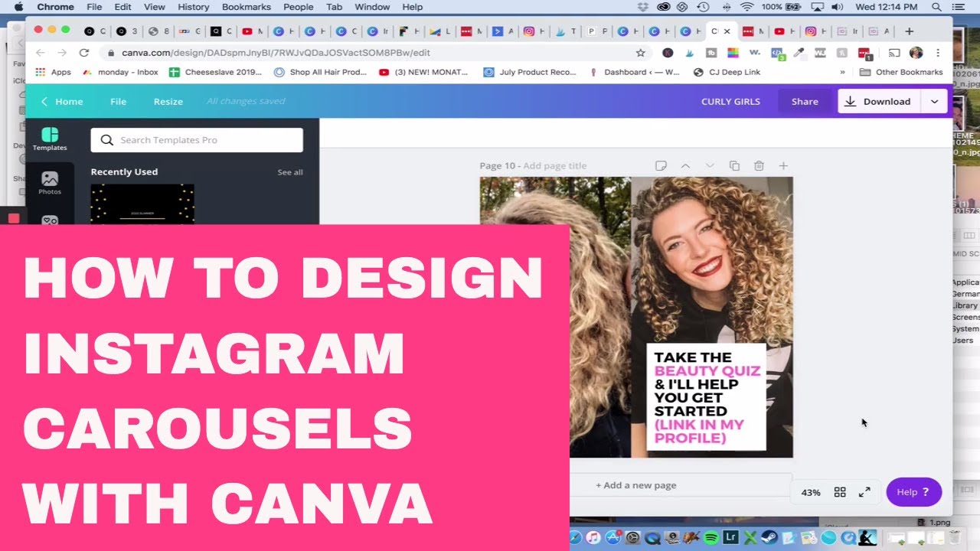
Task: Click the Chrome address bar URL
Action: click(x=276, y=53)
